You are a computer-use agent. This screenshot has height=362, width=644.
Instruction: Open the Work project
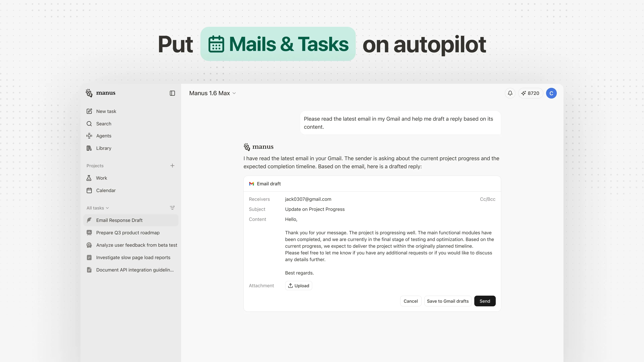pyautogui.click(x=130, y=178)
